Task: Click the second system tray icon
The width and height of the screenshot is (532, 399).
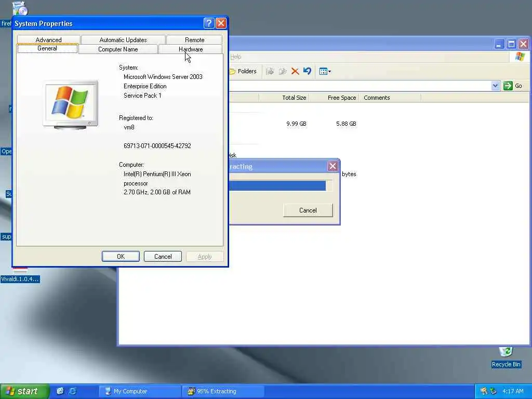Action: pos(493,391)
